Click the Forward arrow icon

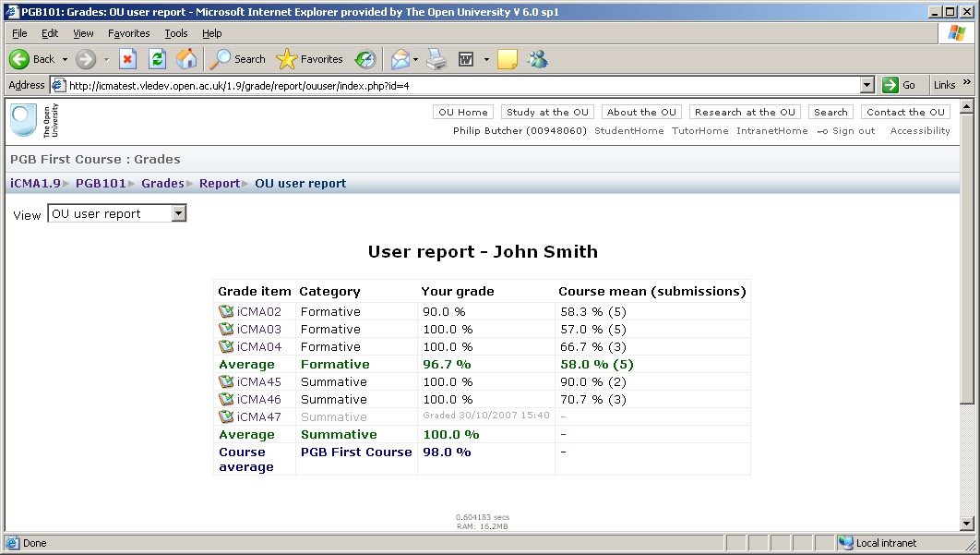point(86,59)
